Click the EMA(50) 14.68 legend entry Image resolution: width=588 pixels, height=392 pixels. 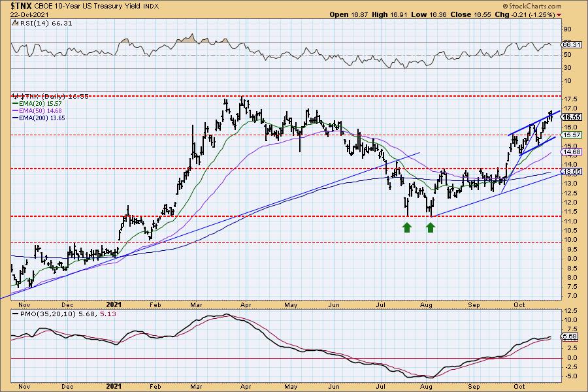click(37, 110)
